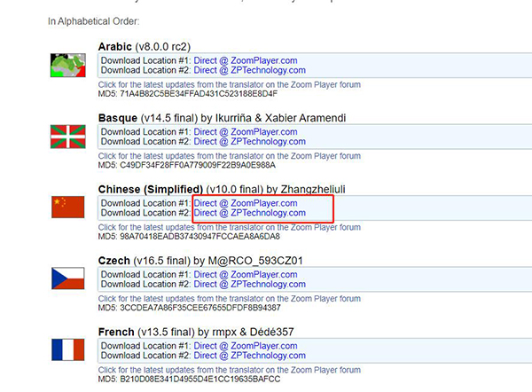Open Basque Direct @ ZoomPlayer.com download link

(x=246, y=131)
